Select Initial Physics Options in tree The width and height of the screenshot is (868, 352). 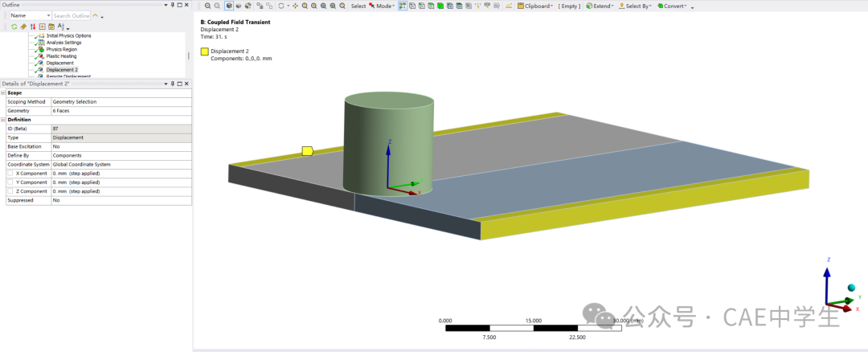click(68, 35)
